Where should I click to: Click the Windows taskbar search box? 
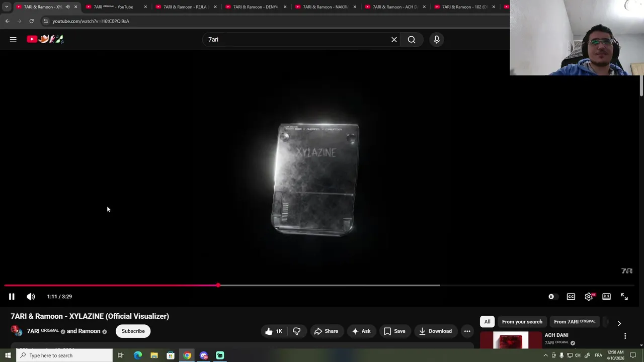pyautogui.click(x=64, y=355)
